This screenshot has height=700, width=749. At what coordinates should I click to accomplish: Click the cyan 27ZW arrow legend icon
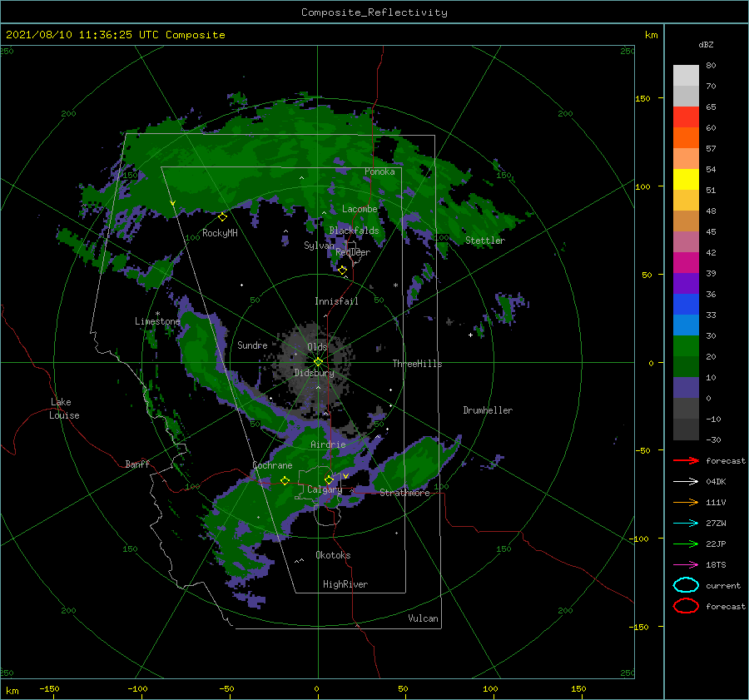686,524
